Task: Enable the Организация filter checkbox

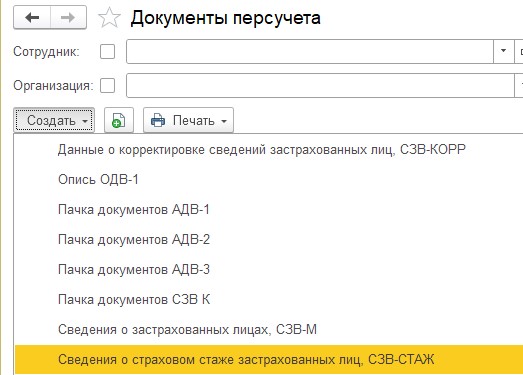Action: (x=107, y=85)
